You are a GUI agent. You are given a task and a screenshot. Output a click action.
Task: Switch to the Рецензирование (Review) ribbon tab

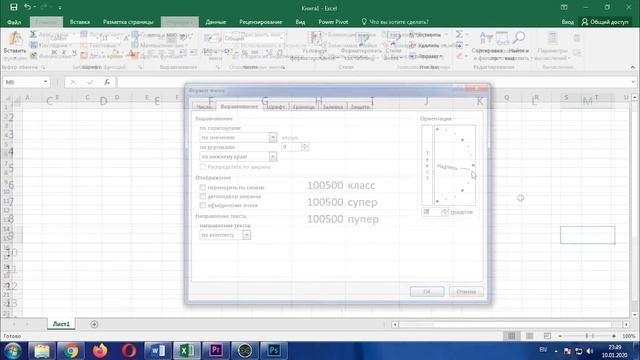click(x=260, y=22)
